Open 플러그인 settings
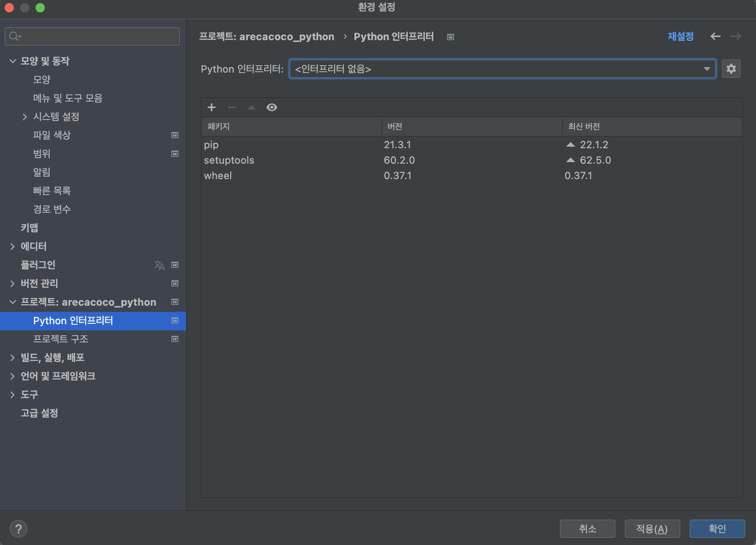Image resolution: width=756 pixels, height=545 pixels. coord(38,265)
